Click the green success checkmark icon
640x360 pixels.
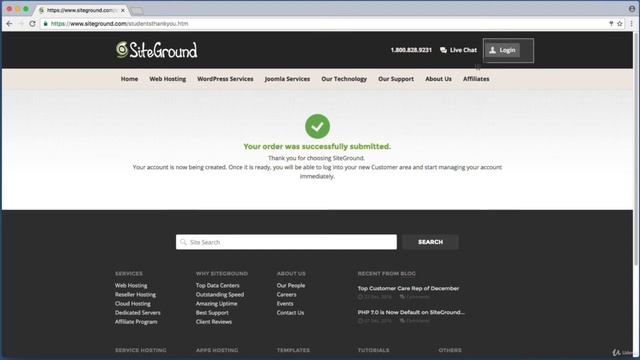pyautogui.click(x=317, y=127)
